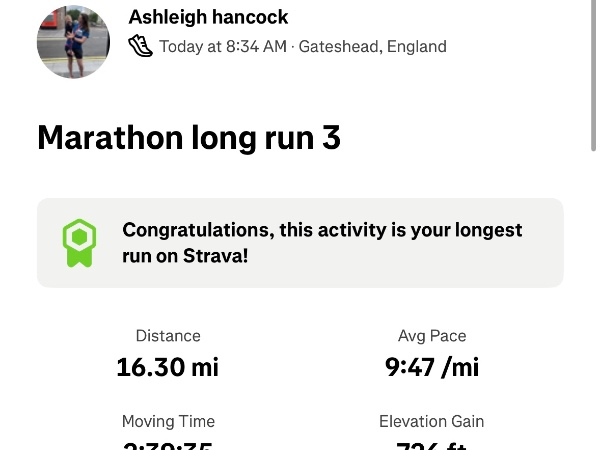Image resolution: width=600 pixels, height=450 pixels.
Task: Click the running shoe activity icon
Action: click(140, 46)
